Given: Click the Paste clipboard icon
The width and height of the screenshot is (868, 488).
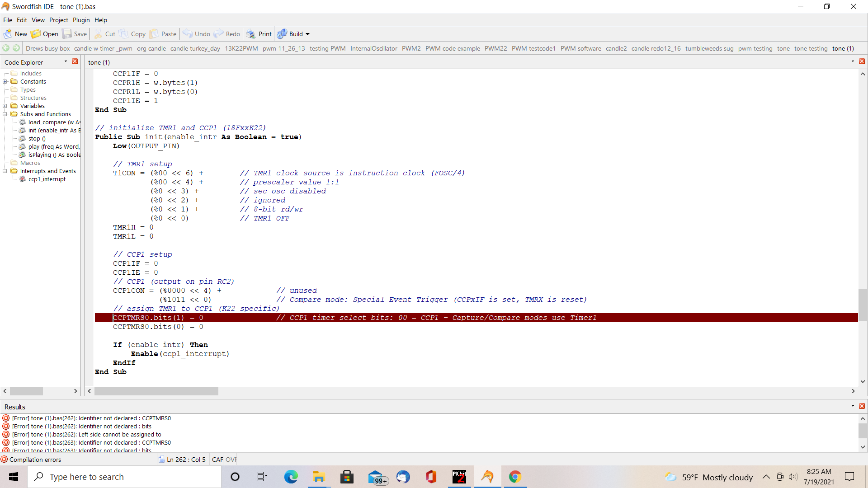Looking at the screenshot, I should [x=154, y=34].
